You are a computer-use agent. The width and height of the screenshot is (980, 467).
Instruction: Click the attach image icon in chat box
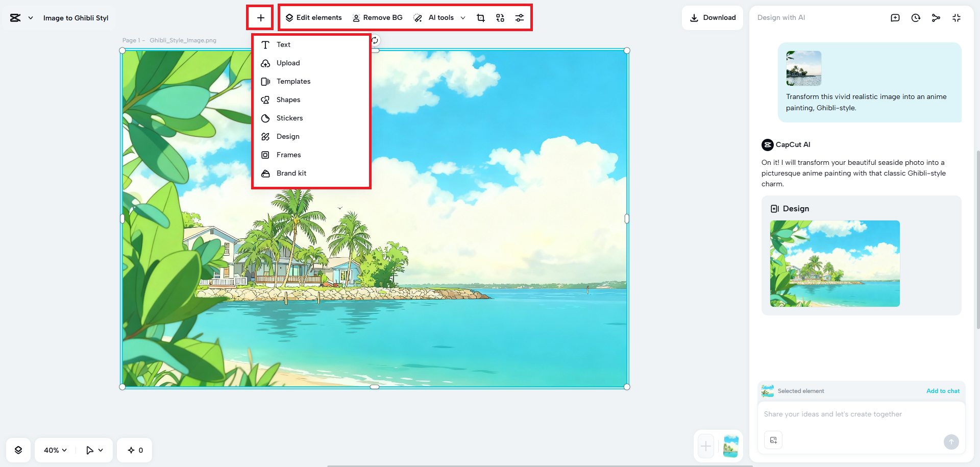(773, 440)
